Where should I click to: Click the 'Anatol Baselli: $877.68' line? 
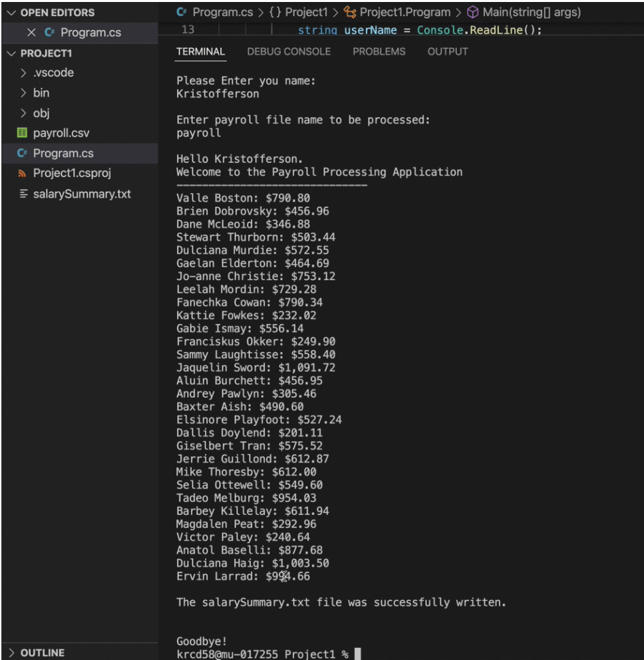(249, 551)
